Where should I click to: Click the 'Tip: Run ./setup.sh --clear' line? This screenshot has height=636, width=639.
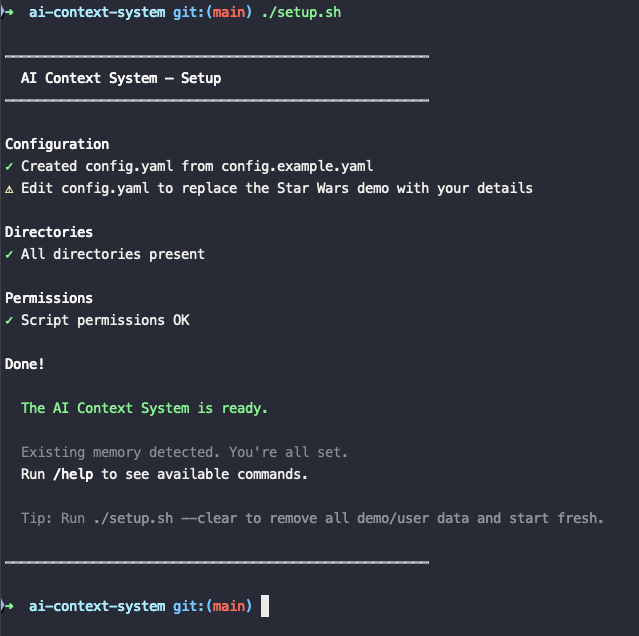click(312, 518)
